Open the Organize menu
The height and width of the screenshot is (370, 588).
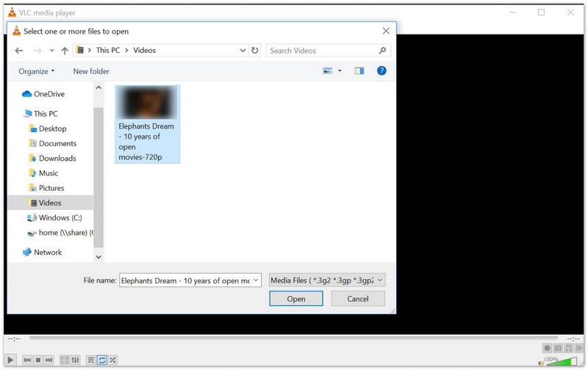[36, 71]
